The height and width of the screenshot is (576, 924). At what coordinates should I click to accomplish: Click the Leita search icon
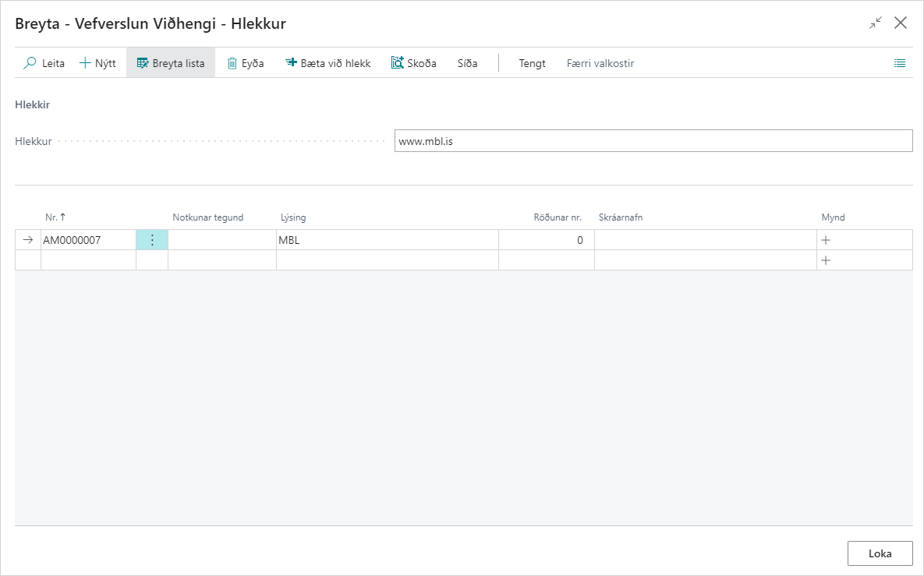click(x=30, y=63)
